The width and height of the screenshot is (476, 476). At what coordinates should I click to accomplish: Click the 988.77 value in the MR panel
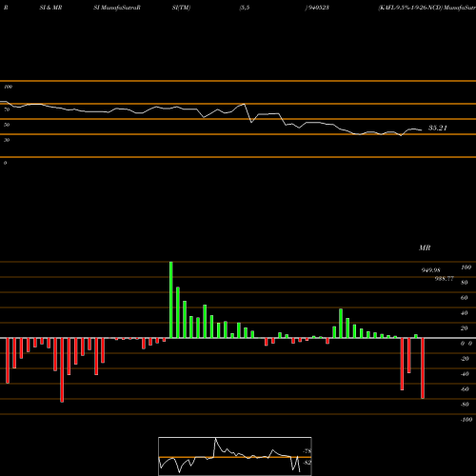(445, 278)
